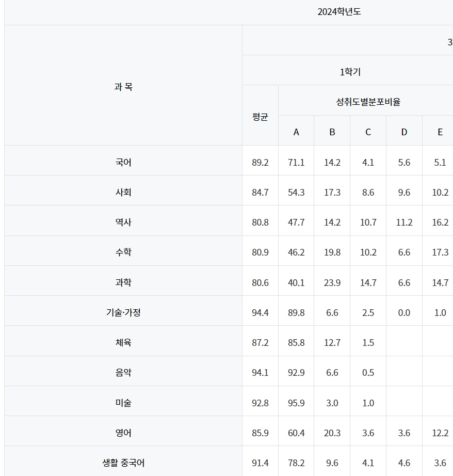Click the 1학기 semester header

point(350,72)
